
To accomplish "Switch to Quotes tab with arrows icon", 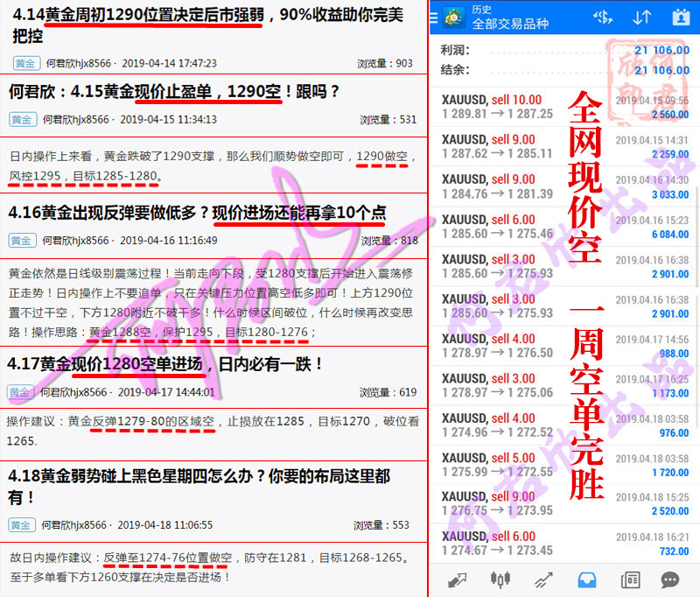I will 457,579.
